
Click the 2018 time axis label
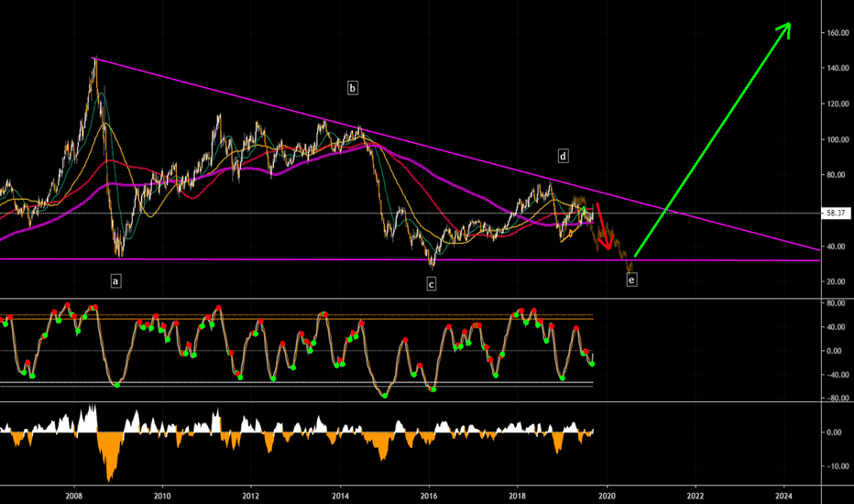pos(518,496)
